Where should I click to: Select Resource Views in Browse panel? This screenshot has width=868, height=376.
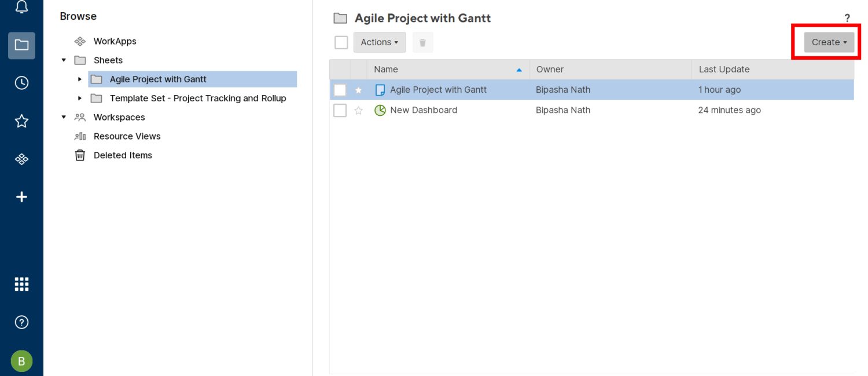(127, 136)
